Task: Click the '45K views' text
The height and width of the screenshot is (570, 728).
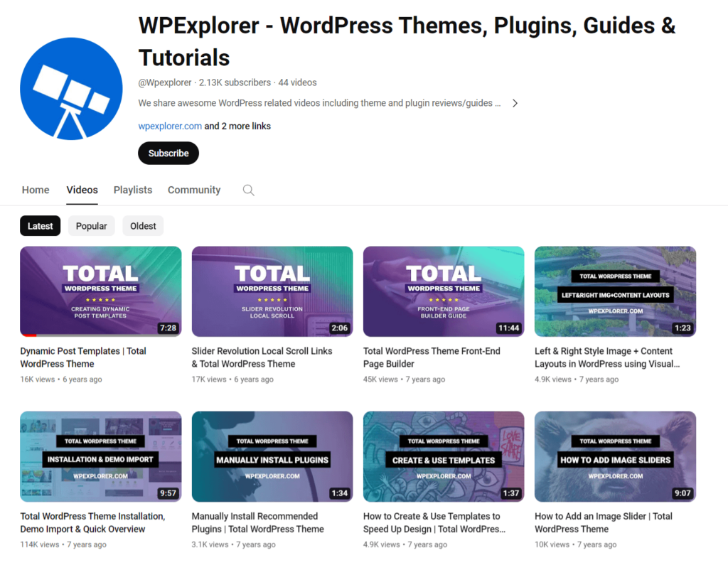Action: tap(380, 380)
